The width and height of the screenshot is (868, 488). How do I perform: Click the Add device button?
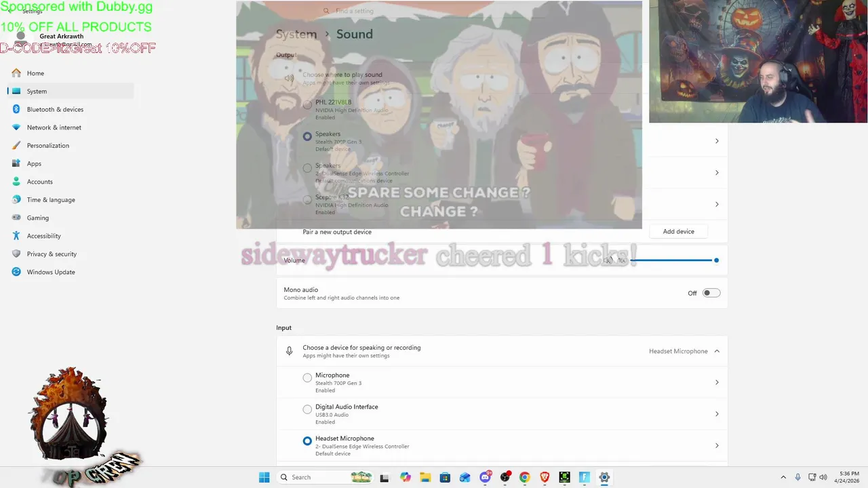coord(678,231)
